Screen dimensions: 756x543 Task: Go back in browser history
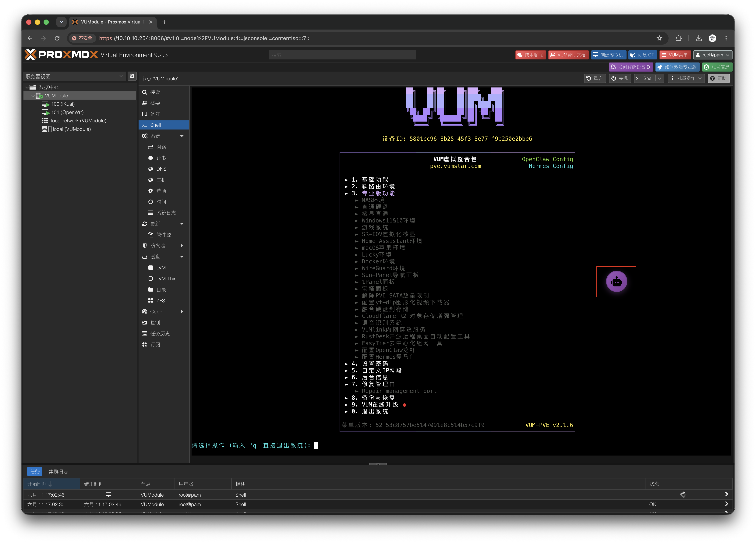pyautogui.click(x=30, y=38)
